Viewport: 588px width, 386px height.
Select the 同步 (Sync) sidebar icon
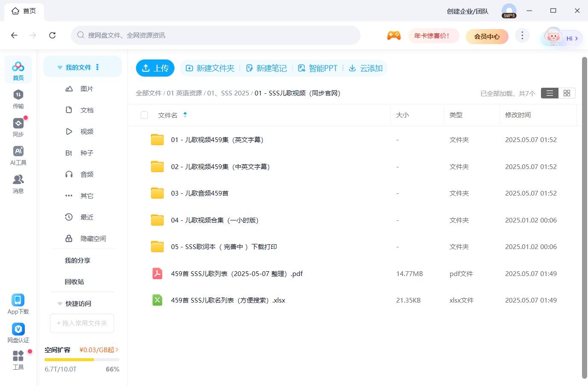[x=18, y=127]
